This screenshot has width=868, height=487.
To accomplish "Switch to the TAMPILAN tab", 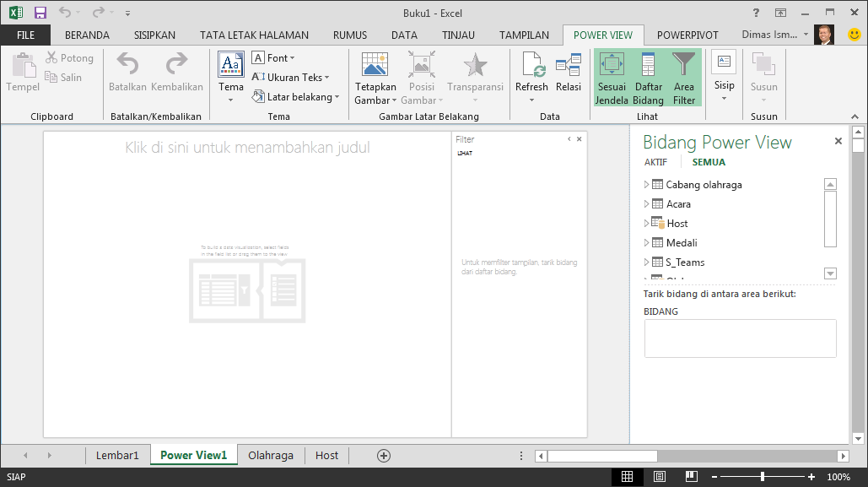I will (x=524, y=35).
